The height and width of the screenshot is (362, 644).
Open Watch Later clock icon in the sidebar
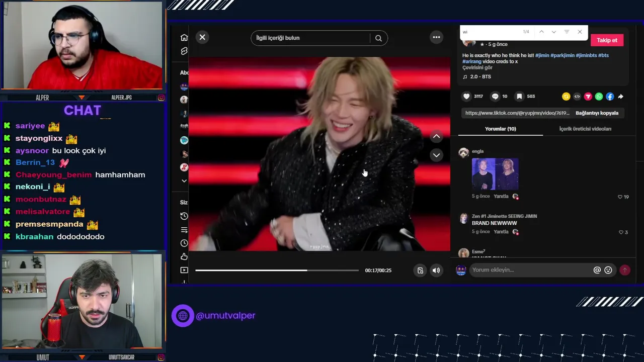(x=184, y=243)
